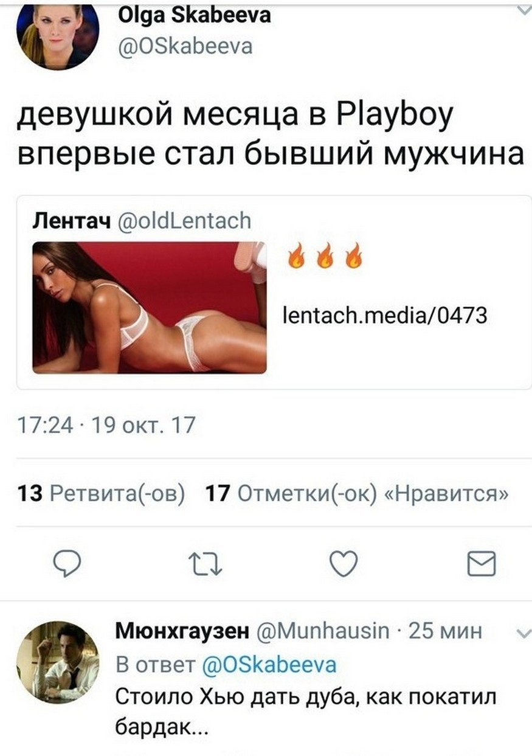532x756 pixels.
Task: Open Мюнхгаузен's profile avatar
Action: [57, 662]
